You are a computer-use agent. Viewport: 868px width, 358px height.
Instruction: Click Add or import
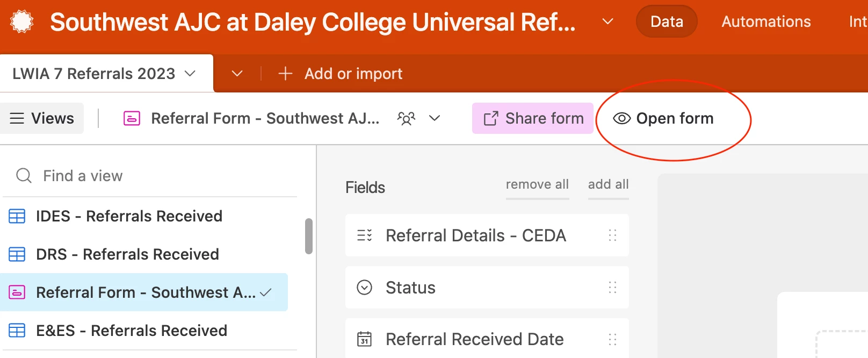tap(353, 74)
